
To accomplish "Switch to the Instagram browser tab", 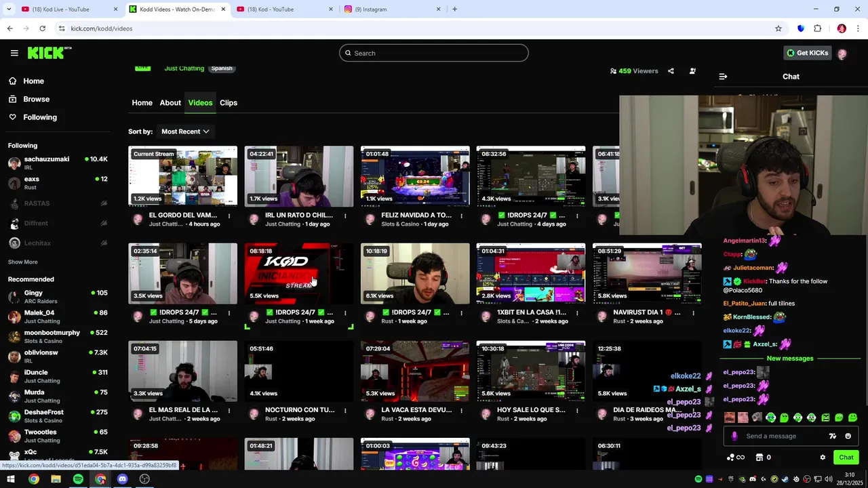I will pyautogui.click(x=393, y=9).
